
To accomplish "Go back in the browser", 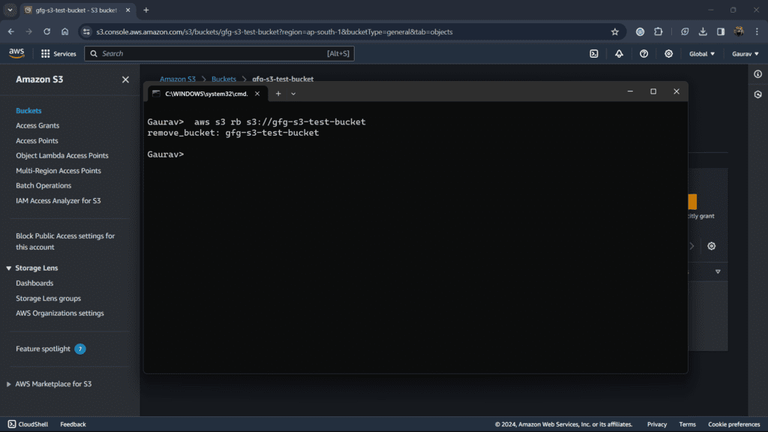I will 11,32.
